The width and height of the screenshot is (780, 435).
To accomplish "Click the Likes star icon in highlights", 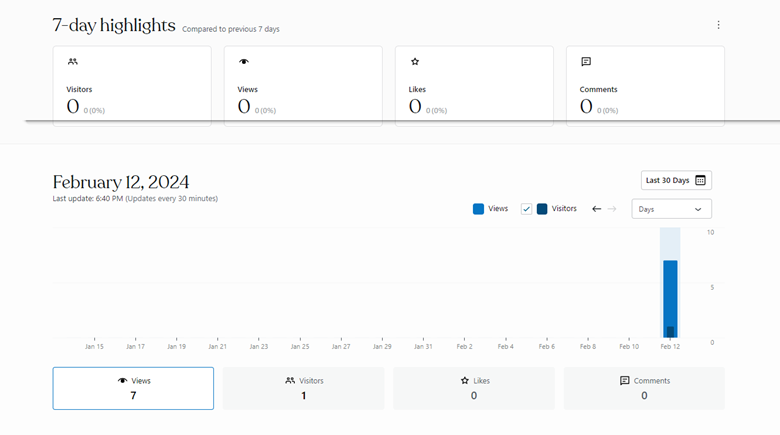I will [415, 62].
